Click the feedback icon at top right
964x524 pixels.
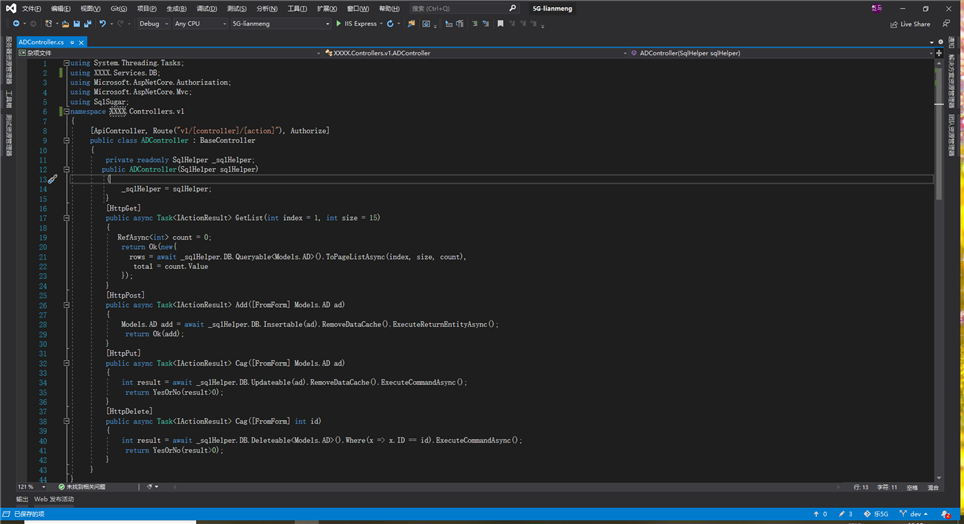coord(947,24)
